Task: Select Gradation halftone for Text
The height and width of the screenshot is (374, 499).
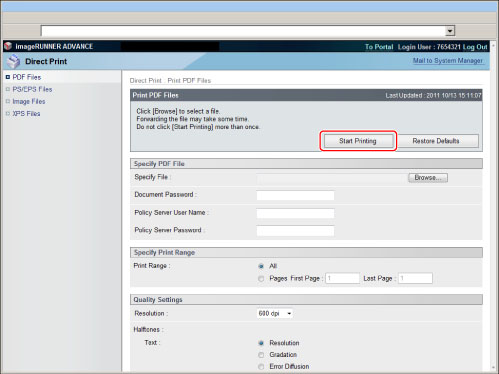Action: click(x=261, y=355)
